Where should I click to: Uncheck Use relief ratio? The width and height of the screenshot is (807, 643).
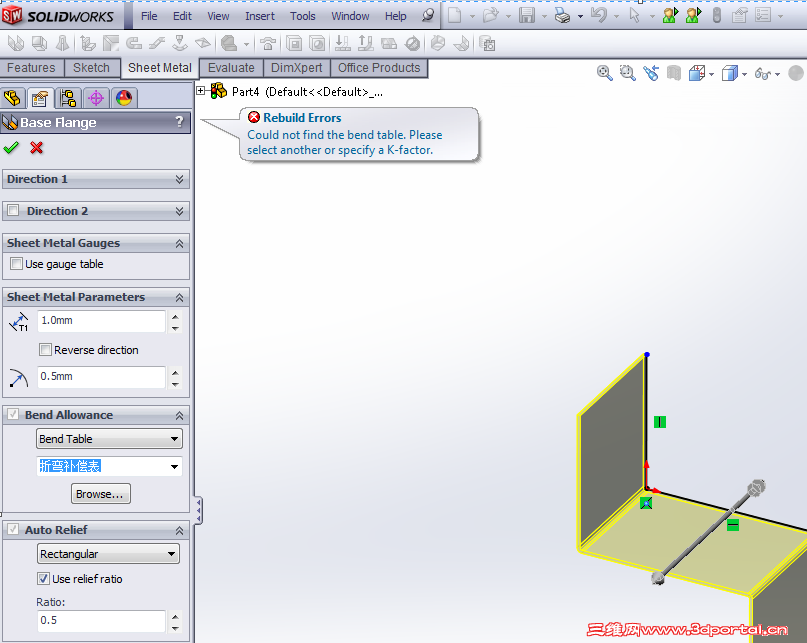point(43,578)
